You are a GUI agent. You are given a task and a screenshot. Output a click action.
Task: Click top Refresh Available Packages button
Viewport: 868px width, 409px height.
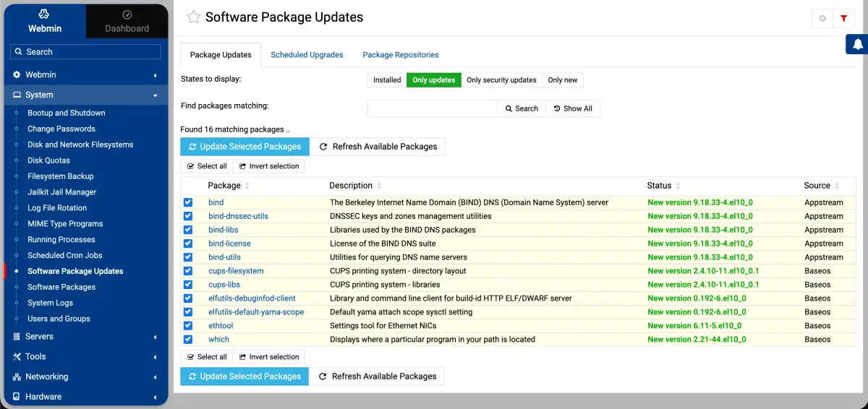(378, 147)
